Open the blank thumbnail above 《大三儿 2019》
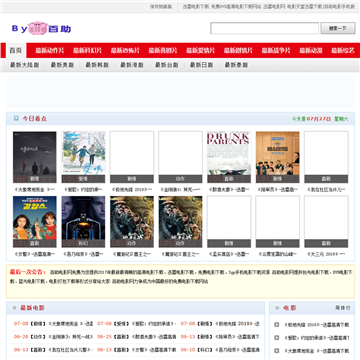The image size is (360, 360). pyautogui.click(x=326, y=222)
